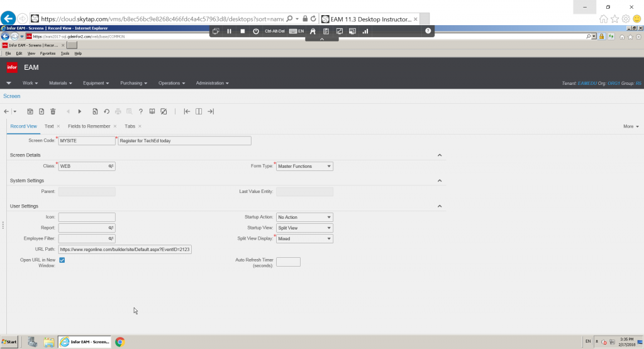Collapse the System Settings section
Screen dimensions: 644x349
[x=440, y=180]
